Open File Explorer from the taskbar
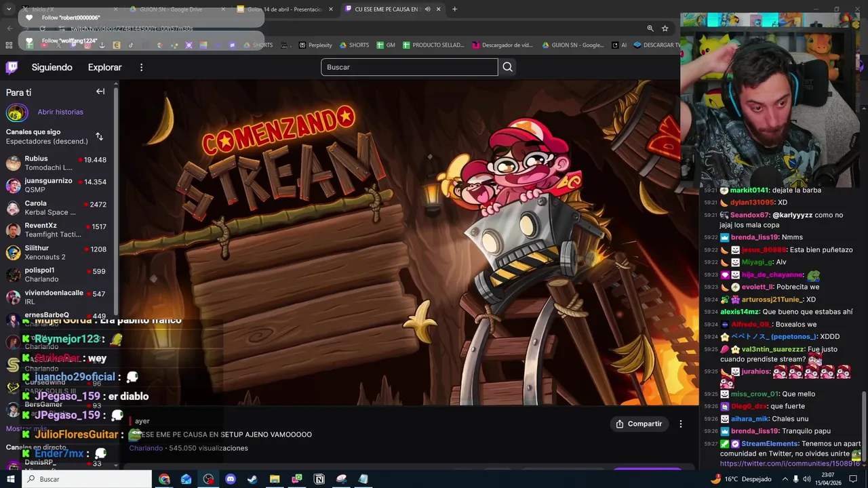The width and height of the screenshot is (868, 488). coord(275,479)
